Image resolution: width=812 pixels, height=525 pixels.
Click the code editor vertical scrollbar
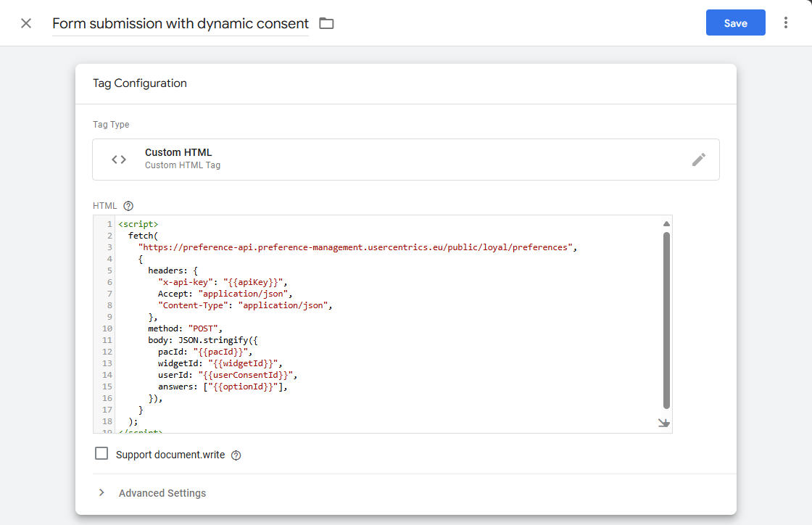coord(666,321)
